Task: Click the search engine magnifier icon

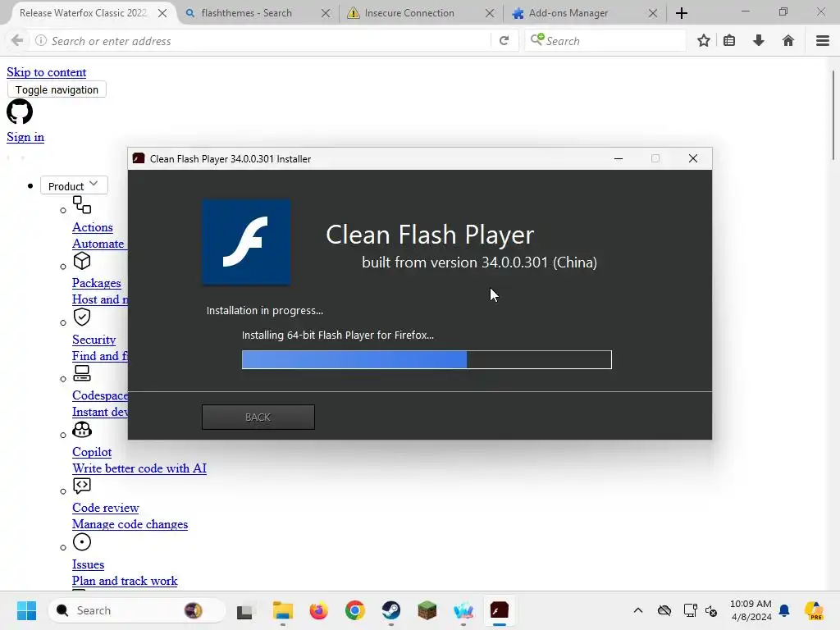Action: tap(536, 40)
